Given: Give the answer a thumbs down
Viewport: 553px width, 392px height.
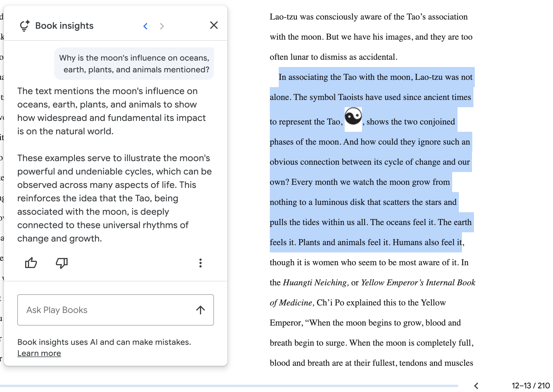Looking at the screenshot, I should tap(62, 263).
